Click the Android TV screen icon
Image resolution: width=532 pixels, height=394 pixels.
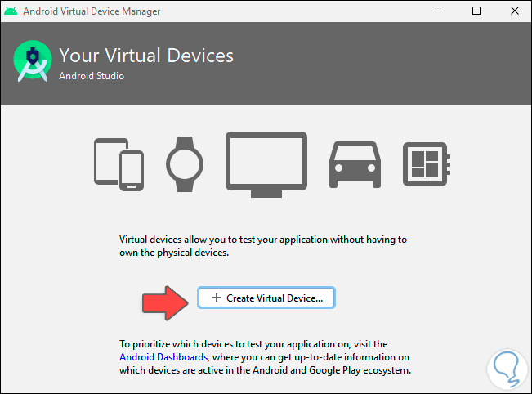pyautogui.click(x=266, y=164)
